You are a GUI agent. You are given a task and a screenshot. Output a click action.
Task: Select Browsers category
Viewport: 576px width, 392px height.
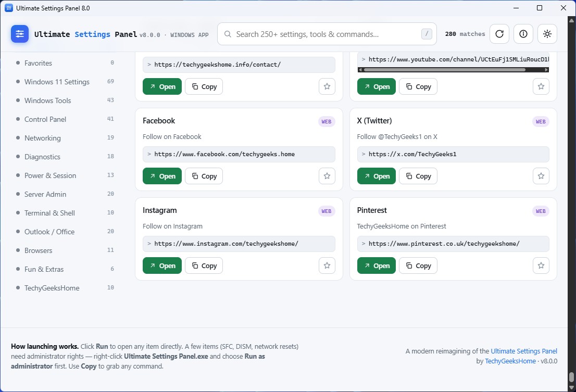pyautogui.click(x=65, y=250)
